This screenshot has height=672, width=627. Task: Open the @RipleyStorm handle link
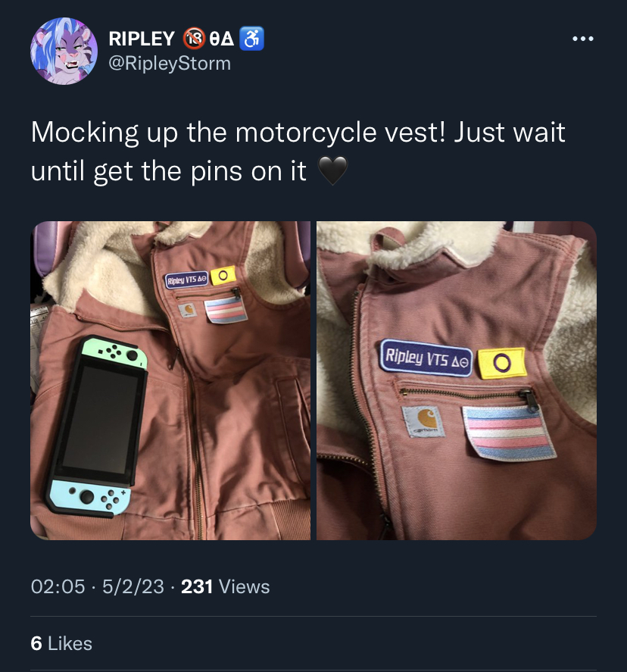170,64
